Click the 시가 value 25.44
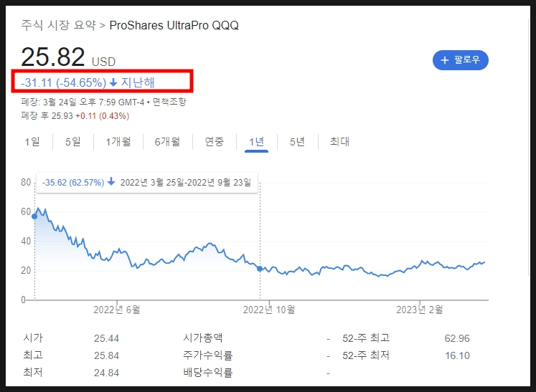536x392 pixels. click(107, 338)
